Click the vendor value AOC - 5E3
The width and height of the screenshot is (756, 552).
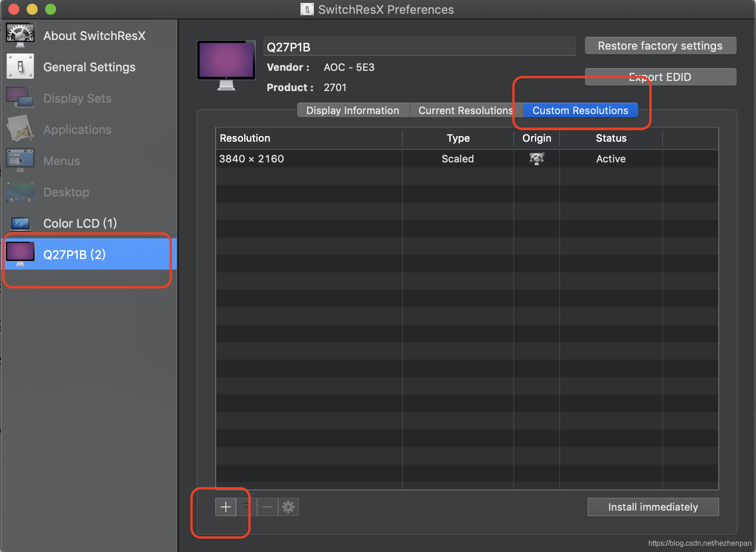pyautogui.click(x=349, y=67)
